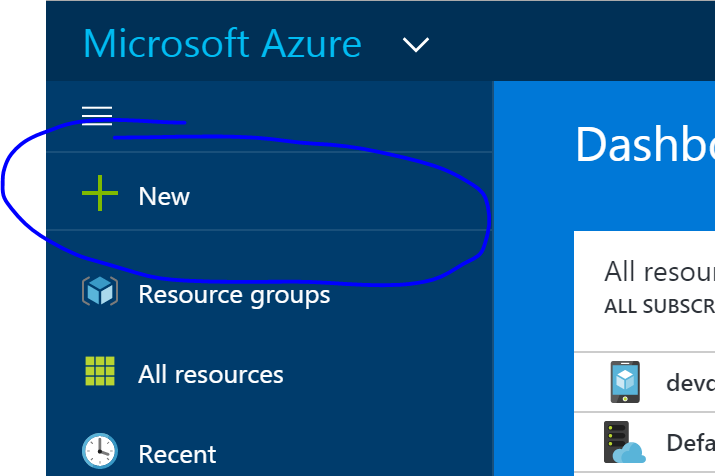
Task: Open the resource name starting with devo
Action: (x=690, y=383)
